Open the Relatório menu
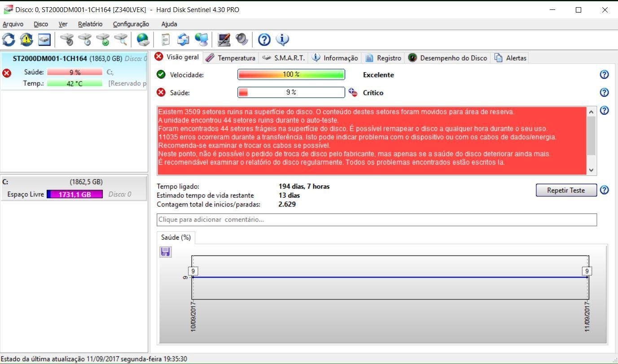 click(90, 24)
